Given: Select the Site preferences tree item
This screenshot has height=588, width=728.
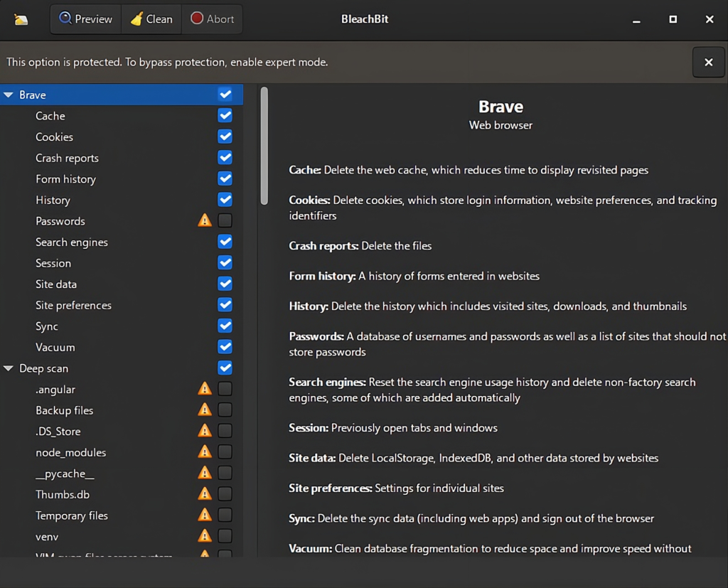Looking at the screenshot, I should click(x=122, y=305).
